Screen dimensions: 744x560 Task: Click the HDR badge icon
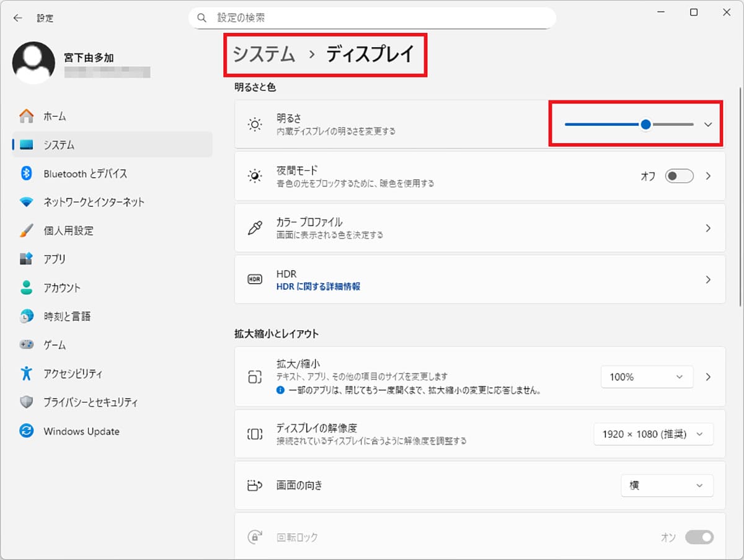pyautogui.click(x=254, y=279)
